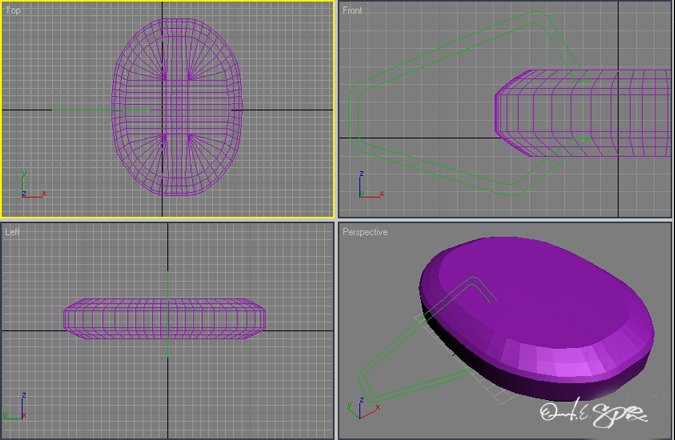Click the axis tripod in Left viewport
This screenshot has width=675, height=440.
click(16, 408)
